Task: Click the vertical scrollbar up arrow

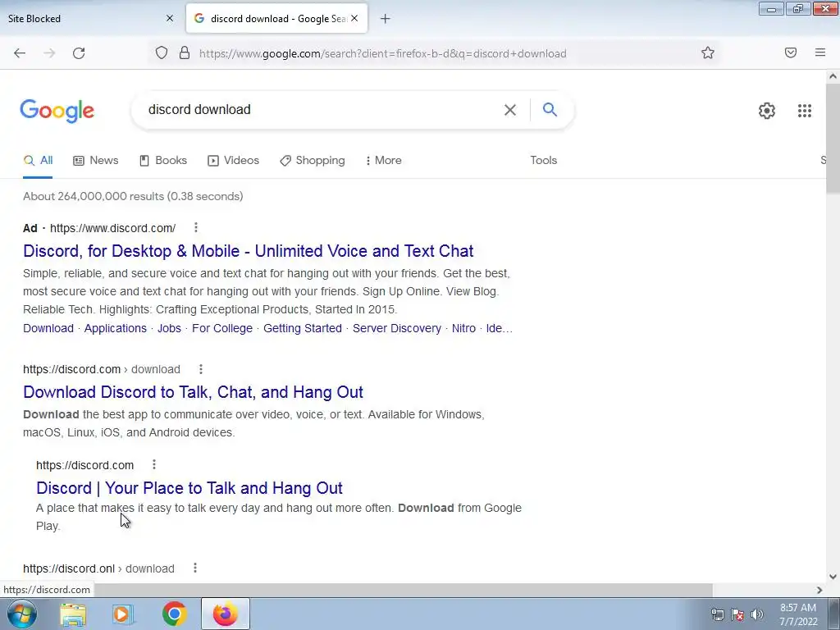Action: tap(833, 76)
